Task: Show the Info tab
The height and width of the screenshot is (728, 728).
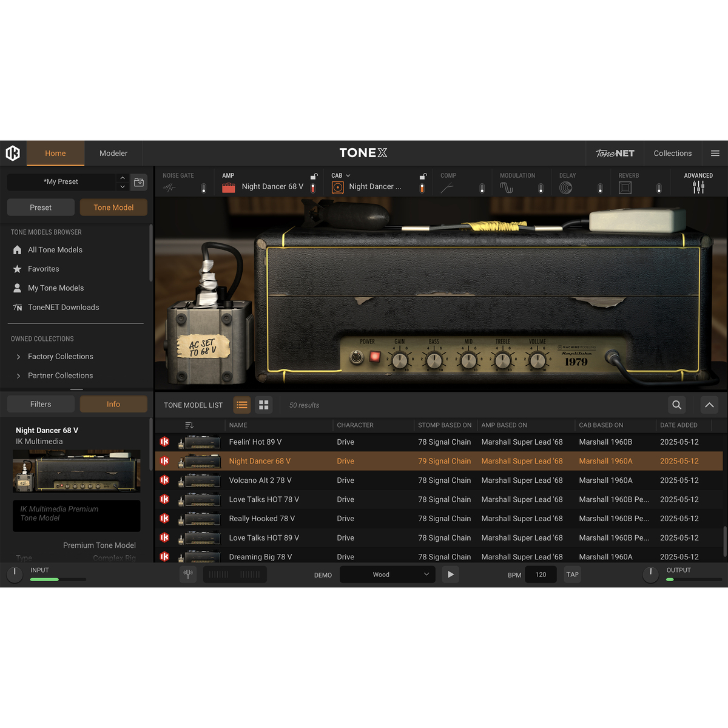Action: [x=113, y=404]
